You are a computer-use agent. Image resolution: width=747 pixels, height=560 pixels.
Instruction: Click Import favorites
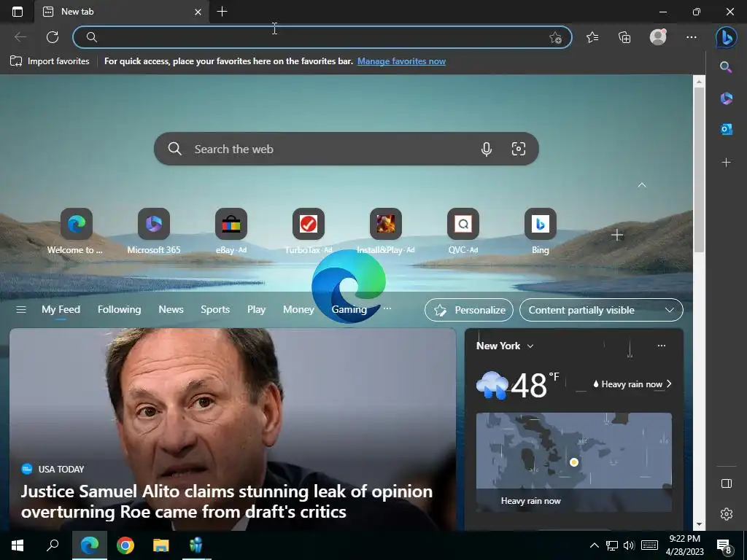[50, 61]
